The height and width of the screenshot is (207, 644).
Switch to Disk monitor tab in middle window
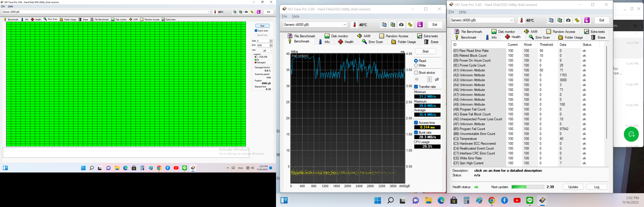tap(336, 36)
